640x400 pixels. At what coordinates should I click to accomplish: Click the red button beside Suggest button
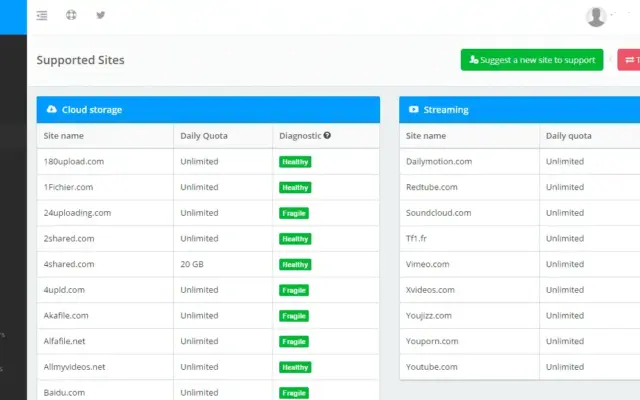click(x=629, y=60)
